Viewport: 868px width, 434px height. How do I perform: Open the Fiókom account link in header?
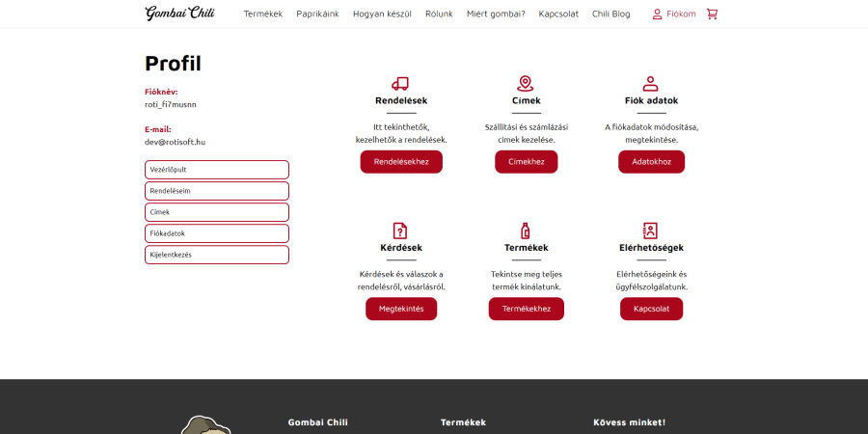click(x=673, y=14)
